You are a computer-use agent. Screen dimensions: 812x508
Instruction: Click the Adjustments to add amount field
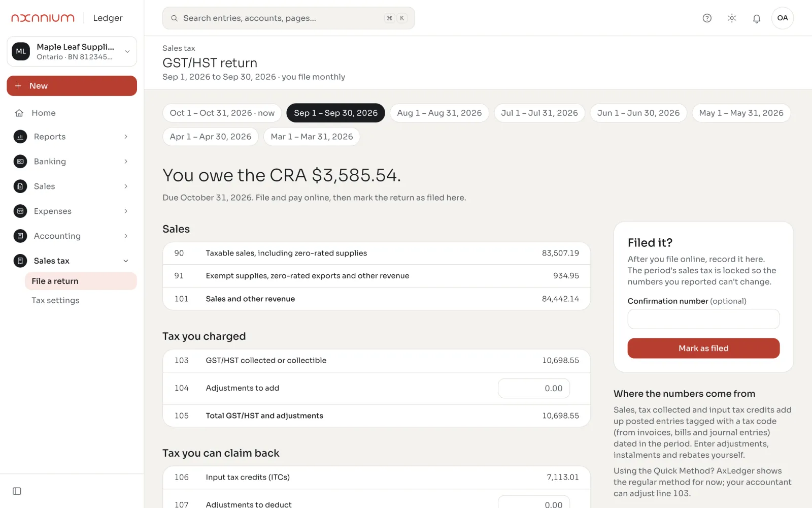pyautogui.click(x=534, y=389)
